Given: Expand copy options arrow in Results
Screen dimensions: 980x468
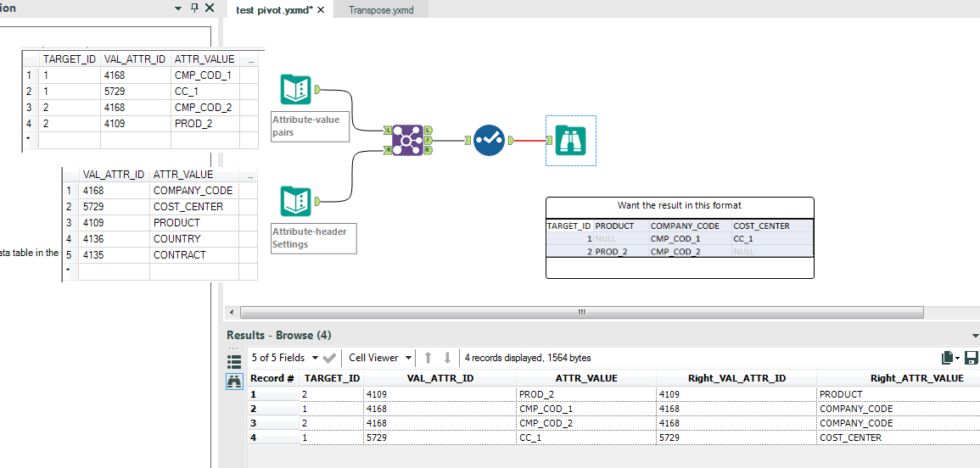Looking at the screenshot, I should pyautogui.click(x=957, y=359).
